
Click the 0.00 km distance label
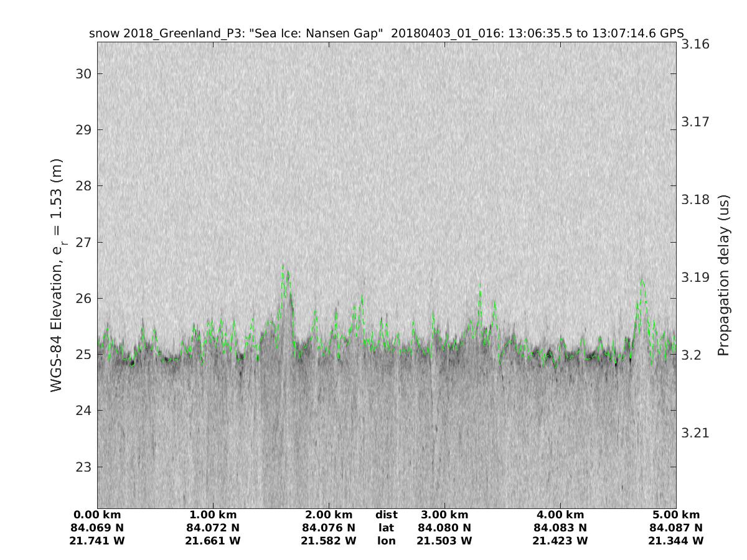click(x=98, y=515)
